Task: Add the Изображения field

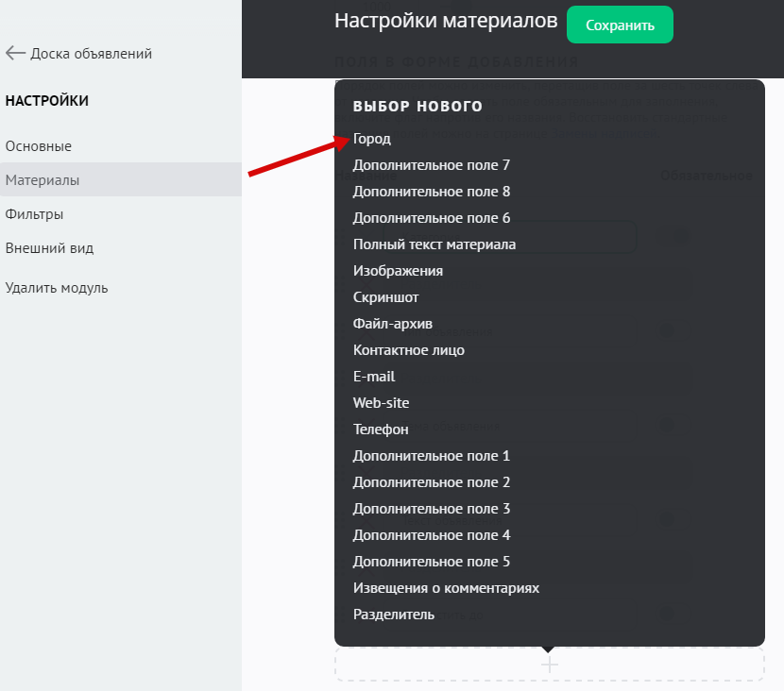Action: pyautogui.click(x=398, y=271)
